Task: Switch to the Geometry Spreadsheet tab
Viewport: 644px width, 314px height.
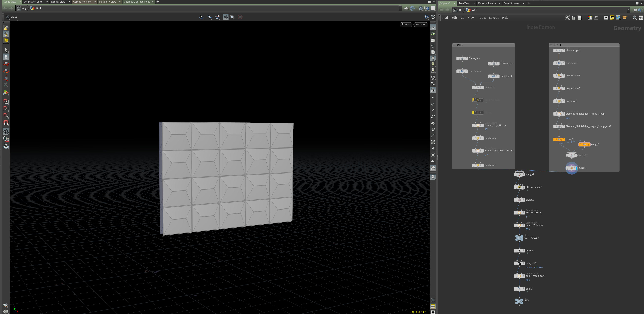Action: tap(137, 2)
